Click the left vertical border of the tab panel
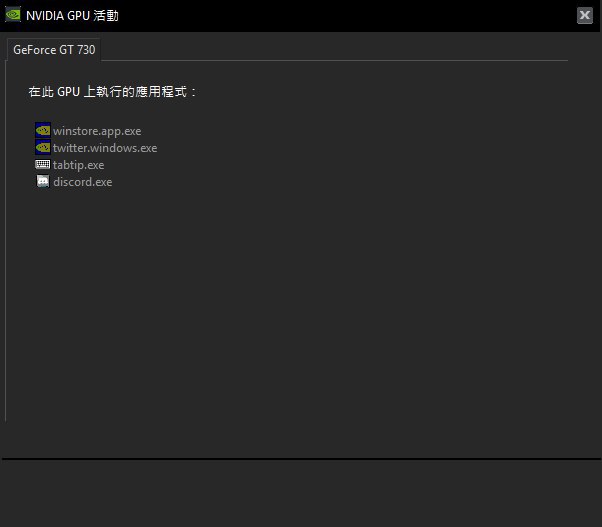The height and width of the screenshot is (527, 602). tap(6, 240)
